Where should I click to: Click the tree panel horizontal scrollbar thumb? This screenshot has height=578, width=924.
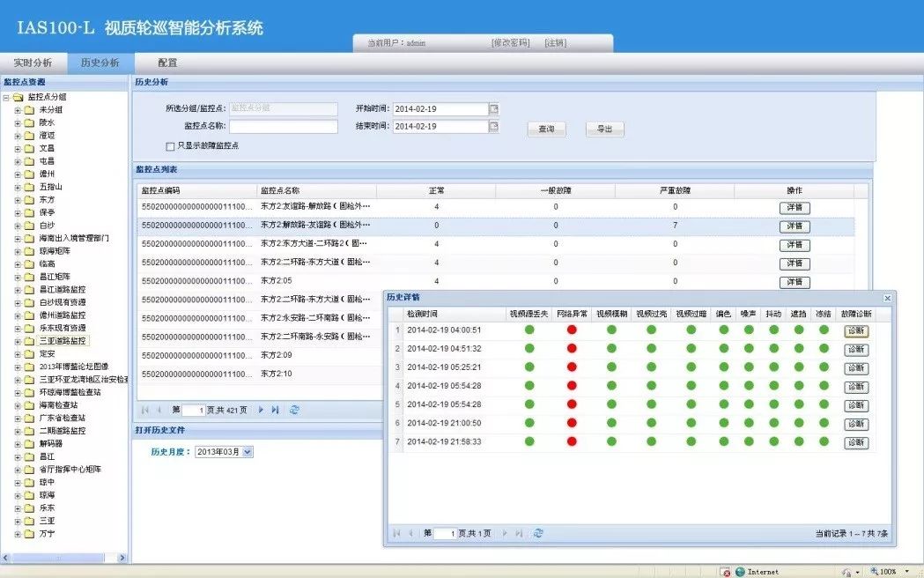pyautogui.click(x=58, y=558)
